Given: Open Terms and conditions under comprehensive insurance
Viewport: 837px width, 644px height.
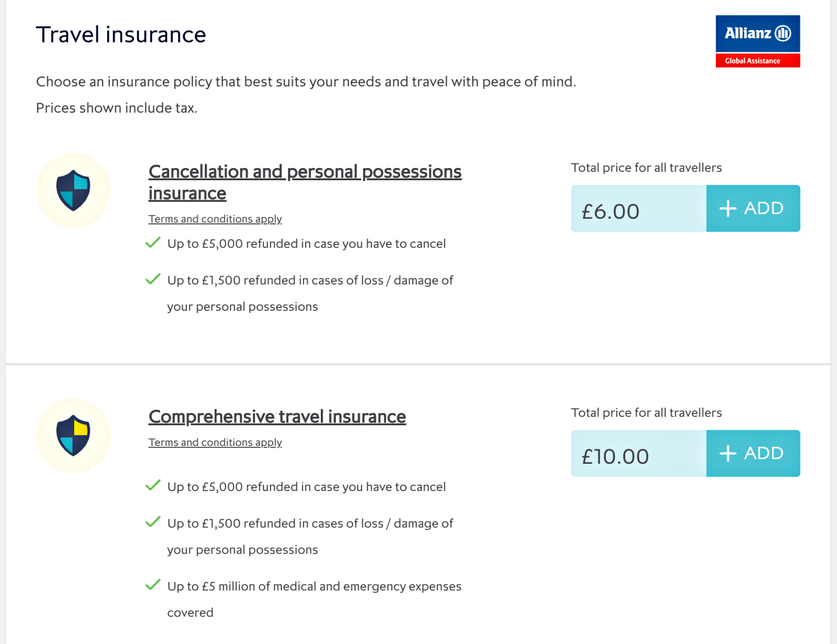Looking at the screenshot, I should 215,442.
